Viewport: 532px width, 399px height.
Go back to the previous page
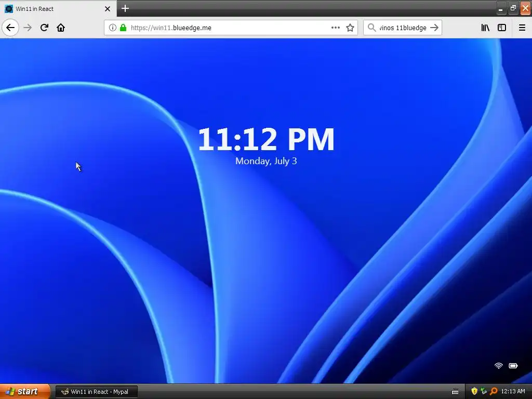tap(10, 28)
